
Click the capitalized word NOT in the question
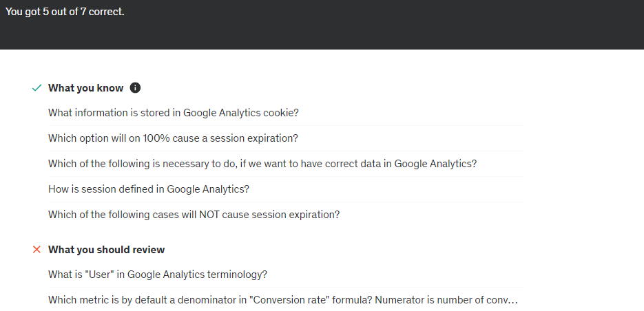click(210, 214)
